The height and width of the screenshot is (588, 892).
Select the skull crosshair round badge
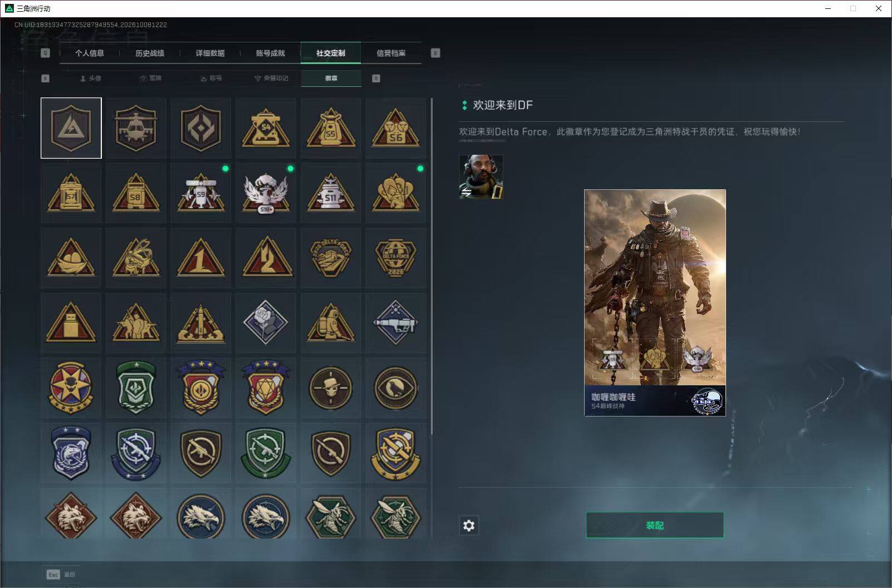coord(331,388)
